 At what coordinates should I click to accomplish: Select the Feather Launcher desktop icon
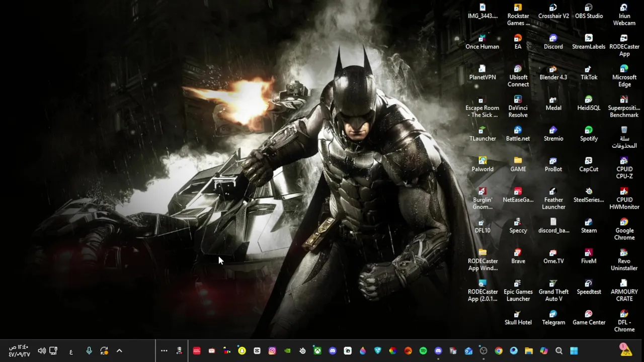pos(553,199)
